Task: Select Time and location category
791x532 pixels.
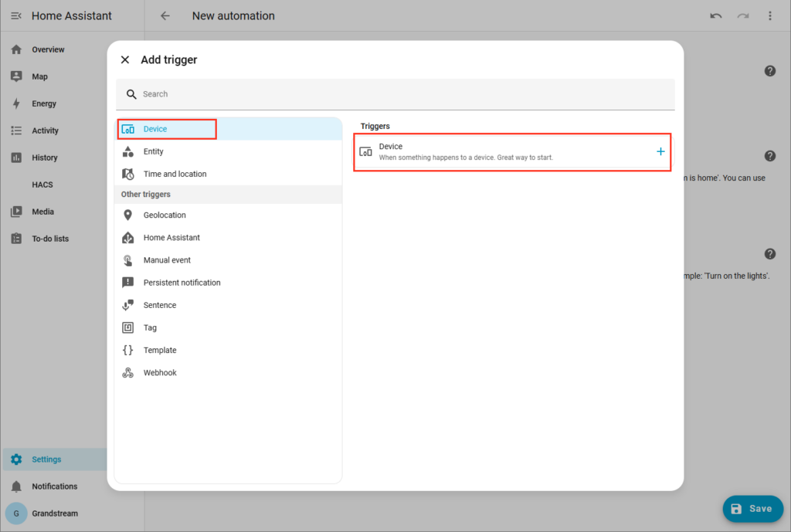Action: pos(229,174)
